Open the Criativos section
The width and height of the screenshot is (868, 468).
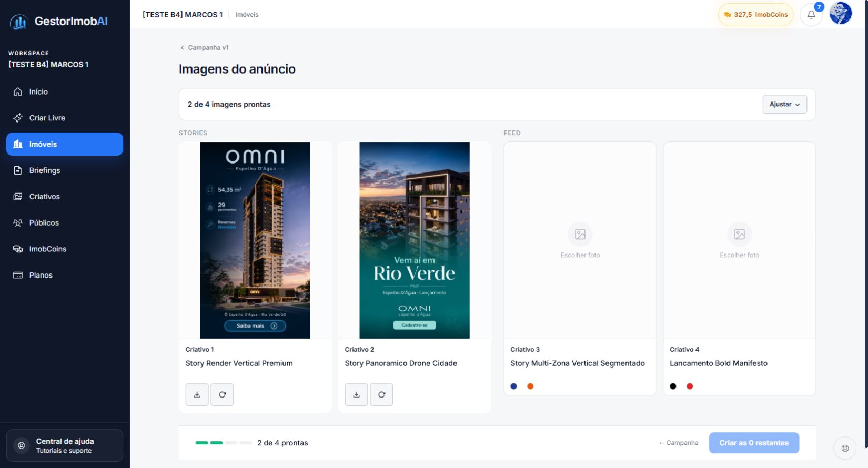coord(65,197)
